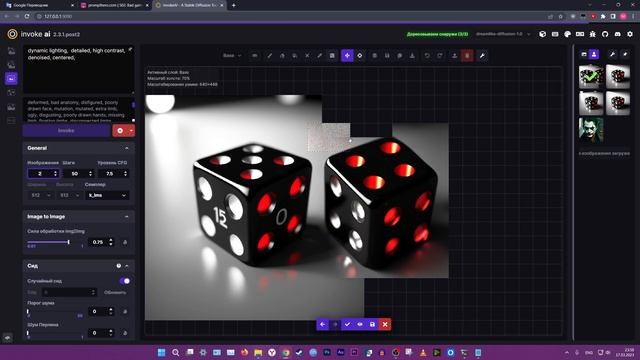This screenshot has height=360, width=640.
Task: Reset the canvas view
Action: point(360,56)
